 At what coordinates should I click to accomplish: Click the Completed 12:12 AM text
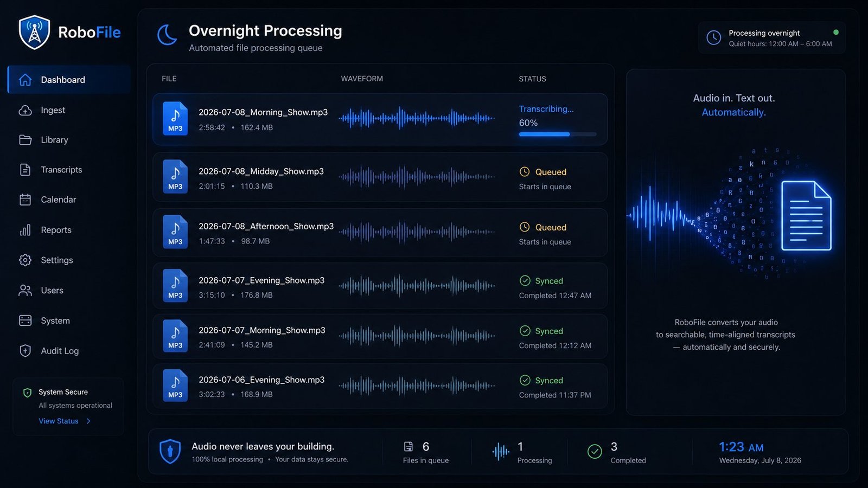555,345
